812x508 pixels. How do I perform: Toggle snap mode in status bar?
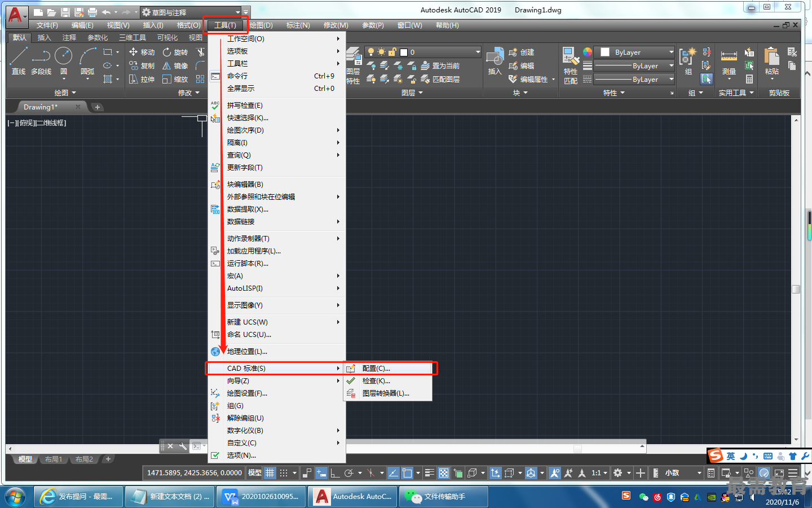[x=284, y=473]
